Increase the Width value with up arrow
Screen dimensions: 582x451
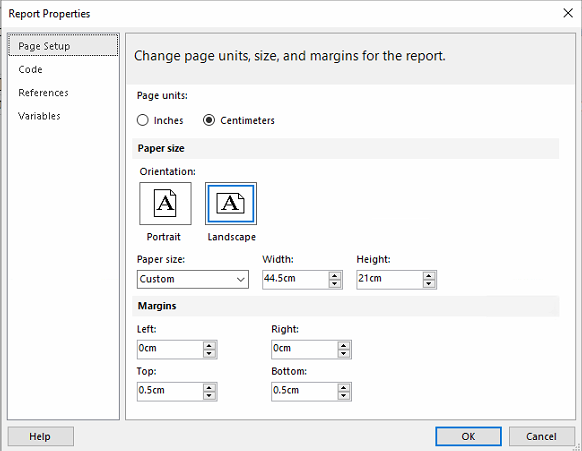click(x=334, y=276)
